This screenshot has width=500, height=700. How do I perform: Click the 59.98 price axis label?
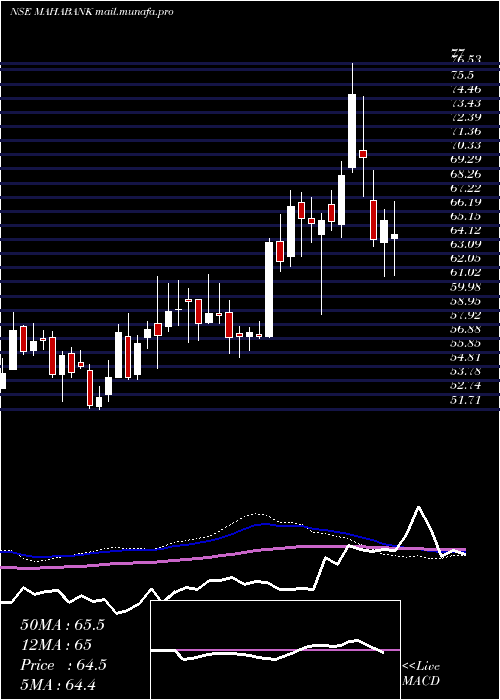[x=467, y=287]
